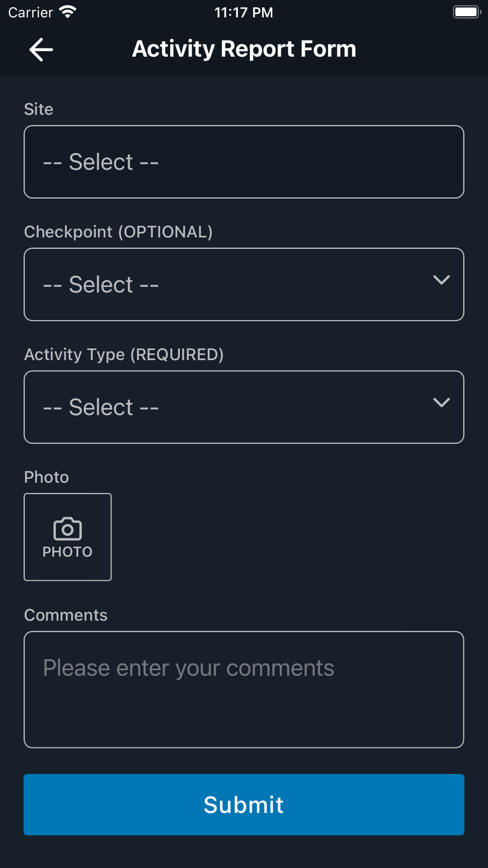Click the Wi-Fi icon in status bar
Viewport: 488px width, 868px height.
tap(68, 12)
